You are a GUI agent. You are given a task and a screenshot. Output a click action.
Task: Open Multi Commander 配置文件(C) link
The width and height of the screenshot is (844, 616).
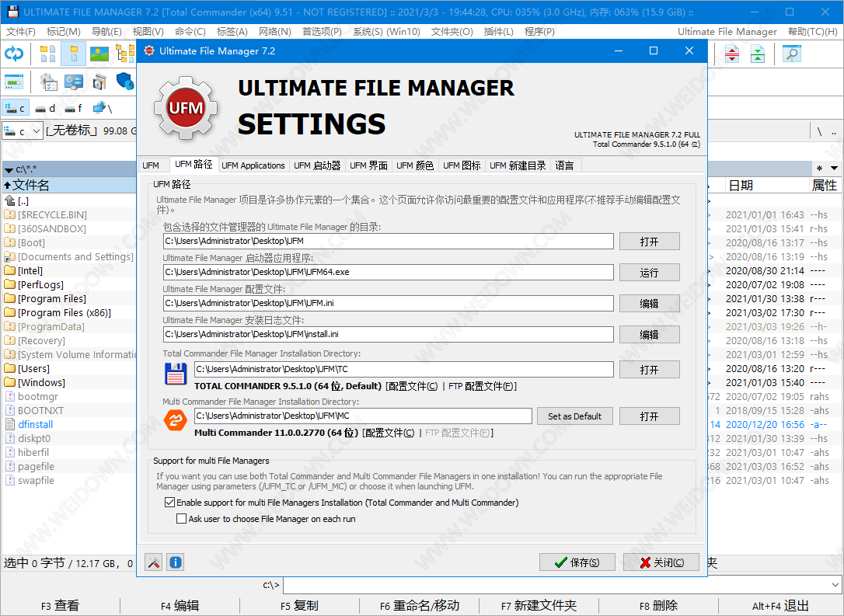tap(389, 433)
